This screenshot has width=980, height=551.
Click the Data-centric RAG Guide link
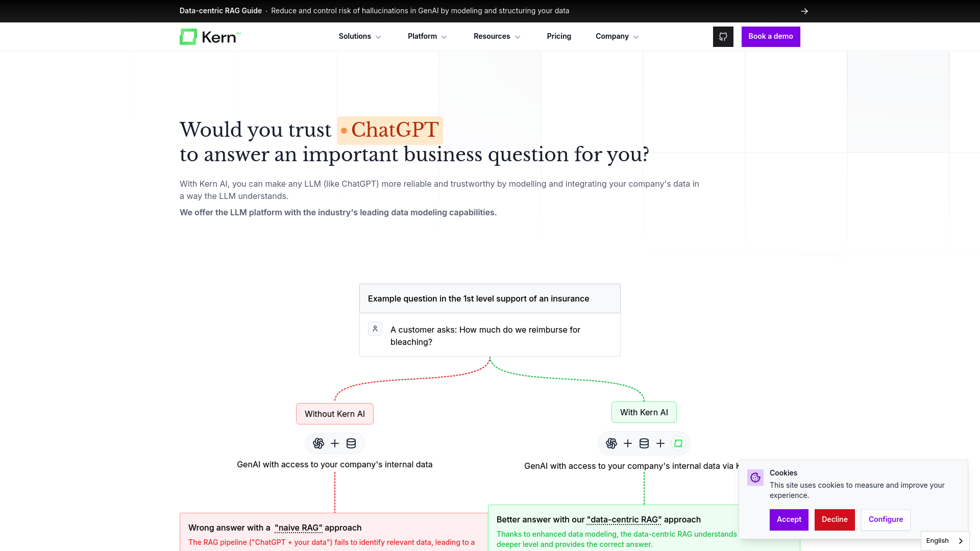coord(220,11)
